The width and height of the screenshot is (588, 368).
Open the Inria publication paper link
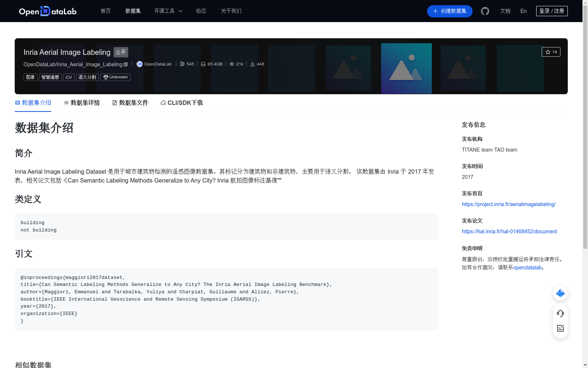click(509, 231)
